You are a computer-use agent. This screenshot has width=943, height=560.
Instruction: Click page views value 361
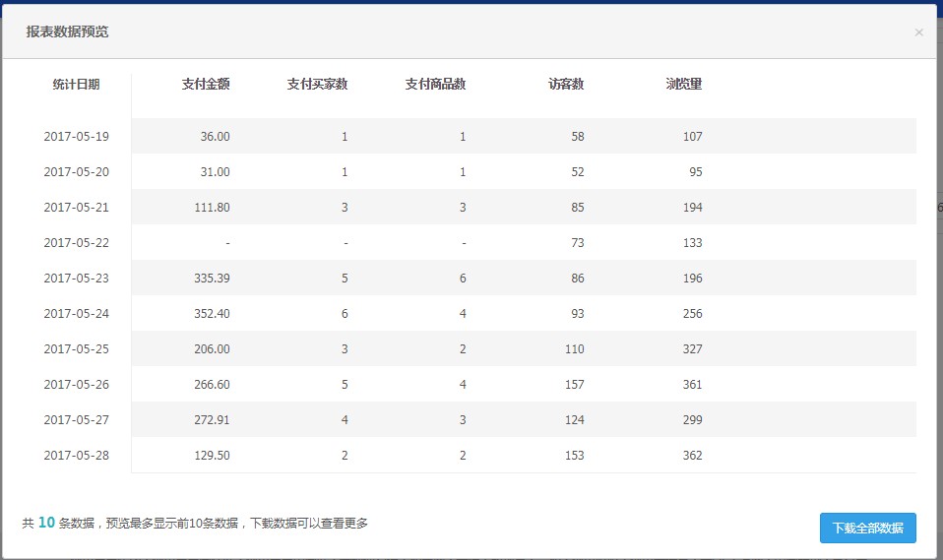(x=692, y=385)
